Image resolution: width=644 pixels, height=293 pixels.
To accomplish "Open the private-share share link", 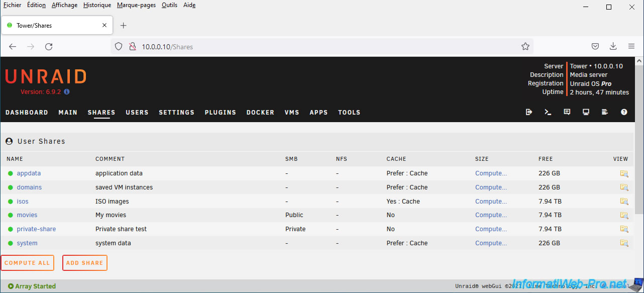I will [36, 229].
